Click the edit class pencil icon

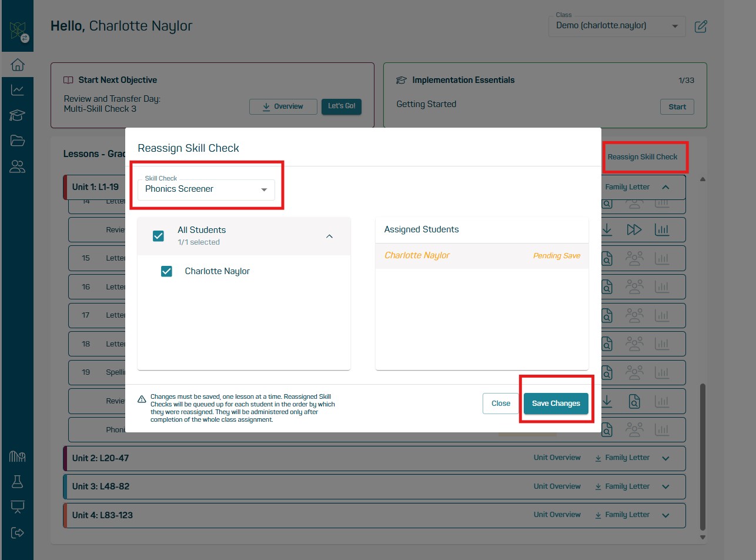coord(701,26)
